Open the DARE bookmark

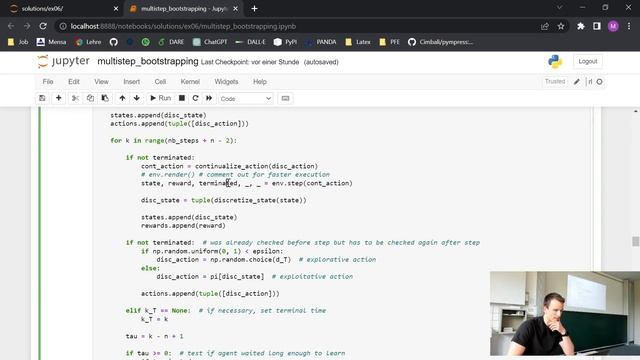coord(171,42)
